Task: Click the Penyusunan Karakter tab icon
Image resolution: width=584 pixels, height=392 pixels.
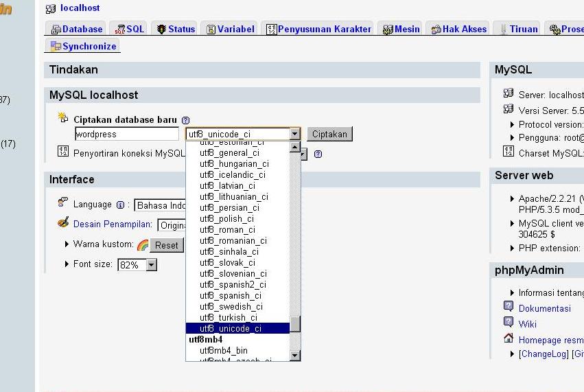Action: [272, 30]
